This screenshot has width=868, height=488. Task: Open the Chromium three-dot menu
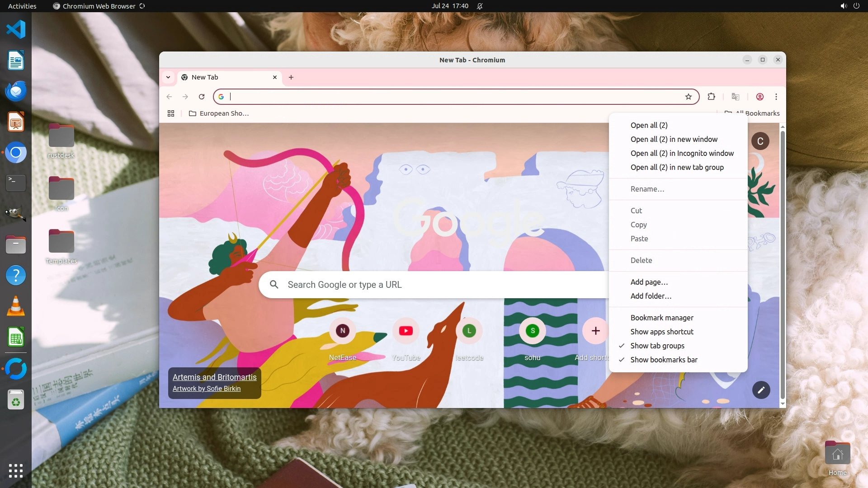point(776,97)
